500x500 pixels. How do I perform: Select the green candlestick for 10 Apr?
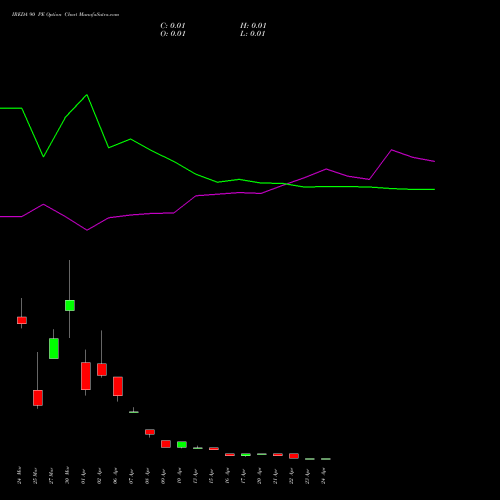click(x=182, y=445)
